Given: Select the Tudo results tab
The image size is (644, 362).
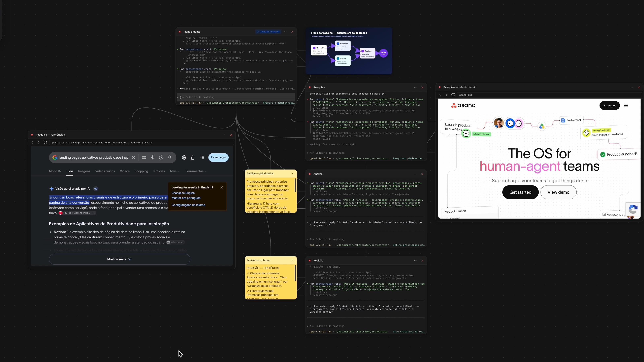Looking at the screenshot, I should (x=69, y=171).
